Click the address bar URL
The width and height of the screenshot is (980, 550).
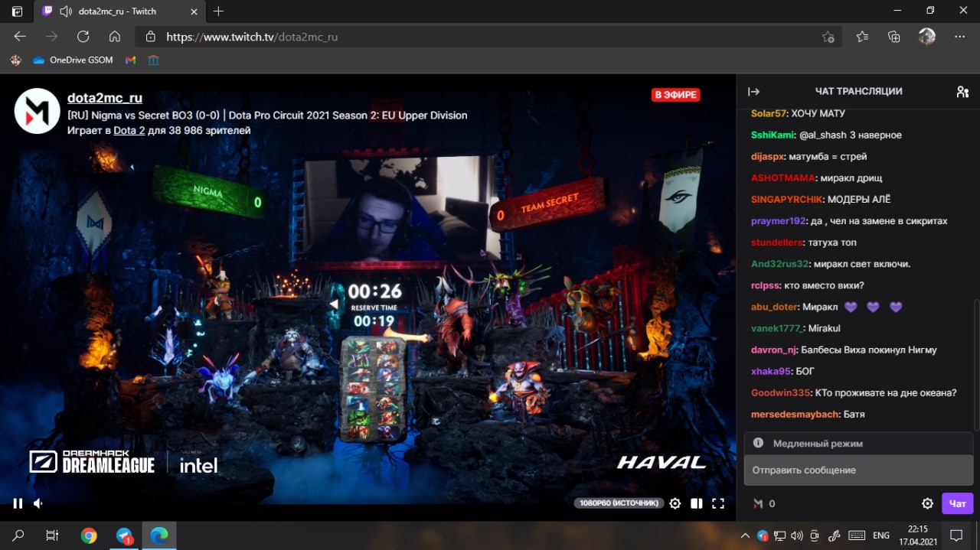click(252, 37)
